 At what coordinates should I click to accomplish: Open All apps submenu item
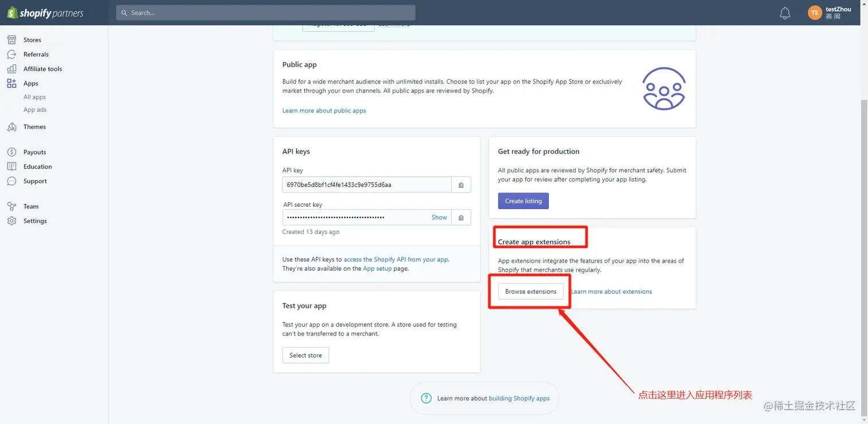click(34, 97)
